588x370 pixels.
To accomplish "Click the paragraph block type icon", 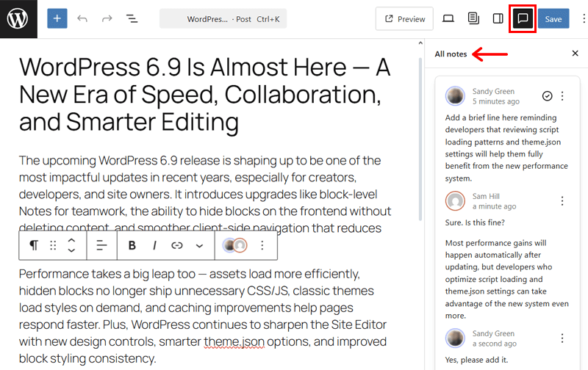I will [x=34, y=245].
